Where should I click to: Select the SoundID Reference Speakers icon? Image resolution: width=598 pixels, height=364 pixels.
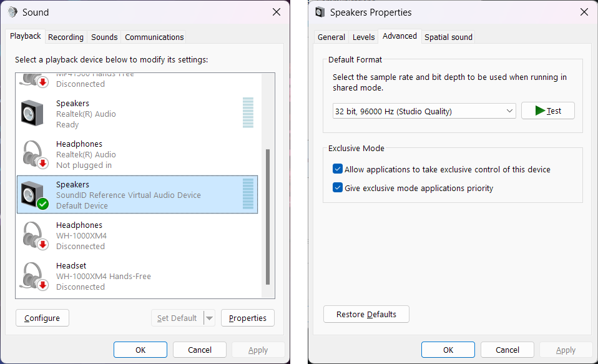point(34,195)
